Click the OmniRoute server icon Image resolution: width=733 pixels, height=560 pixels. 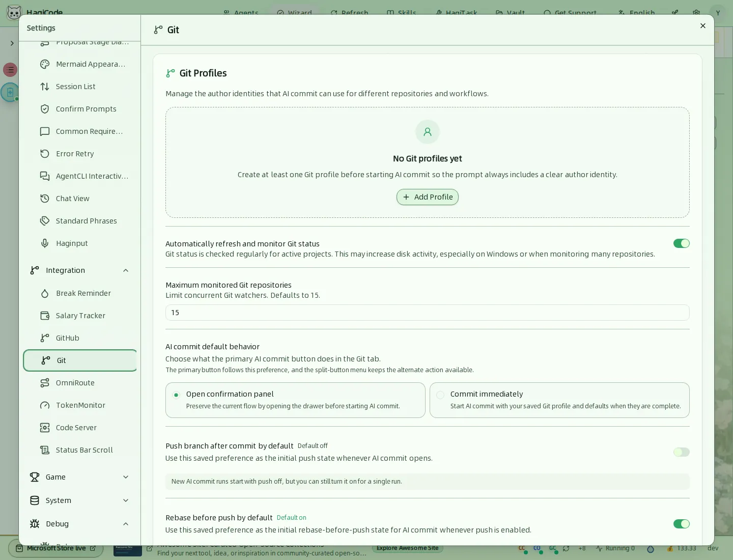tap(45, 383)
